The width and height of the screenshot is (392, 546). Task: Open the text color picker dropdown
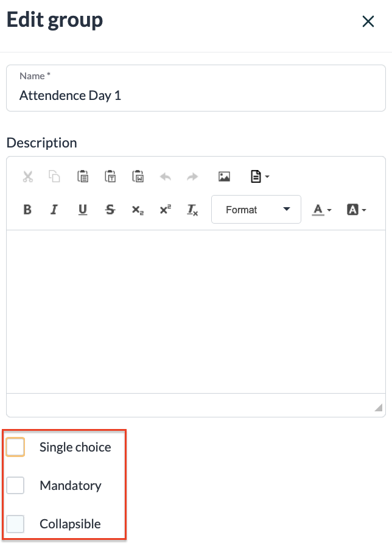point(322,210)
